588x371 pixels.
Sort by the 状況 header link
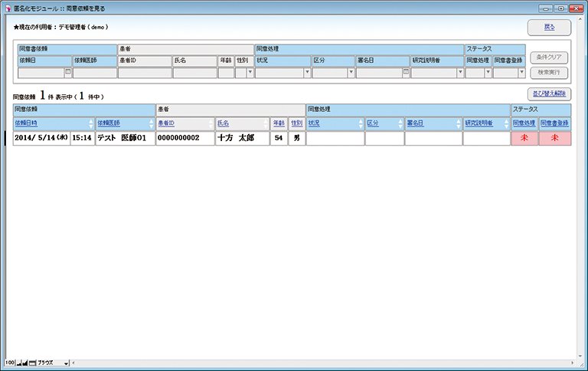pyautogui.click(x=314, y=123)
